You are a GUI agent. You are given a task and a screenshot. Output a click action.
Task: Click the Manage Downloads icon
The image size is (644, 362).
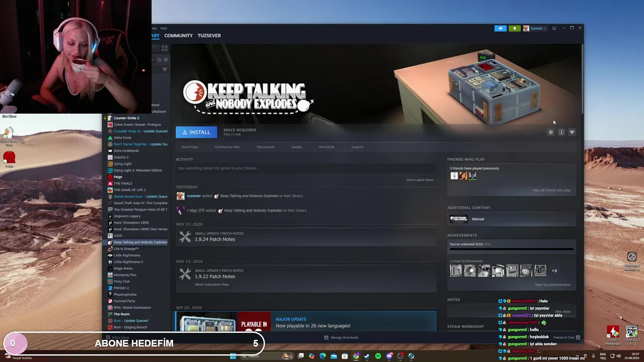327,337
